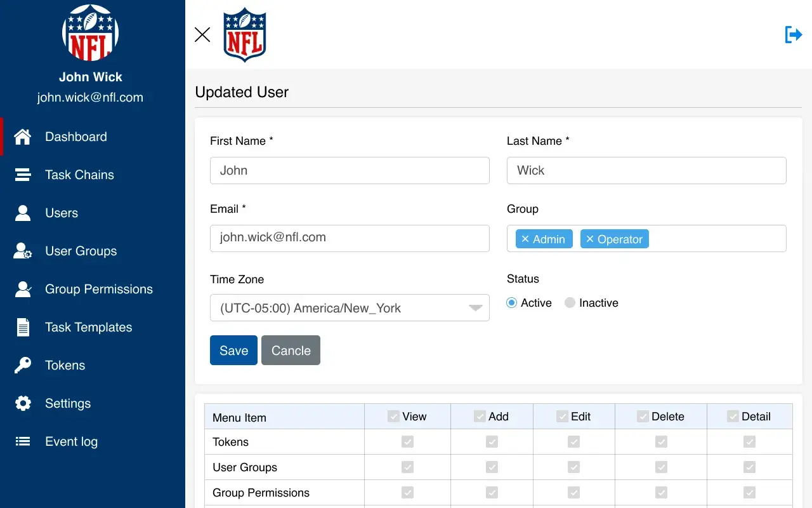Open the Time Zone dropdown
812x508 pixels.
pos(350,308)
